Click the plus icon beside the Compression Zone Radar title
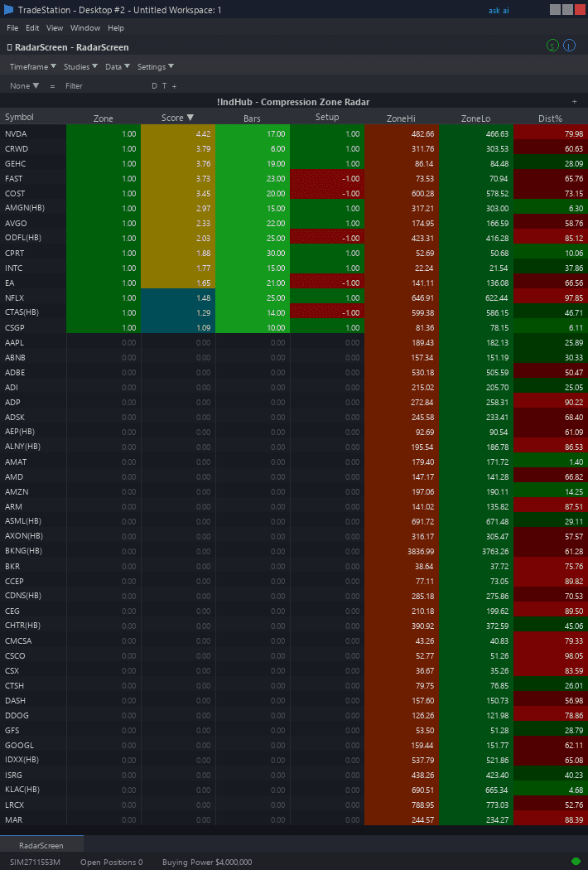 [x=574, y=102]
